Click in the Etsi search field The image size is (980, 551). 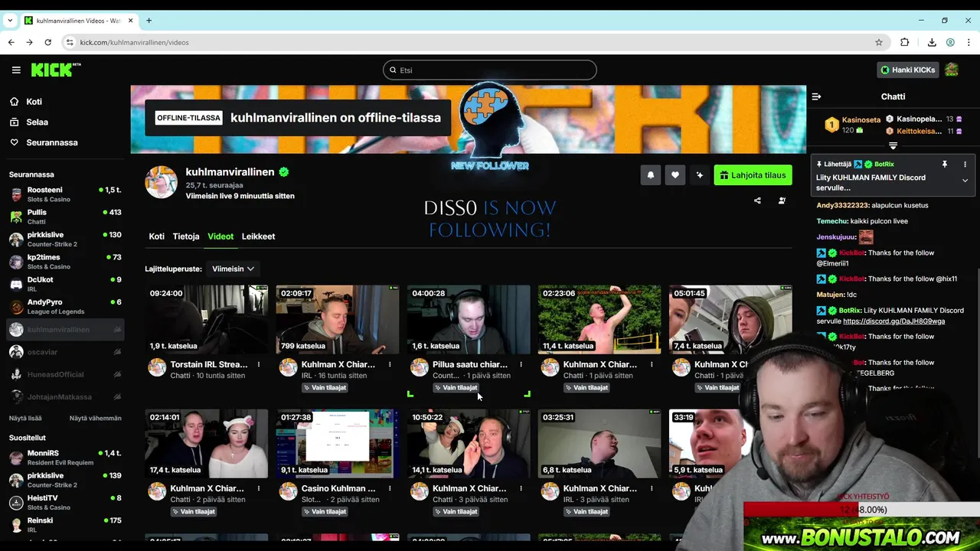coord(490,70)
